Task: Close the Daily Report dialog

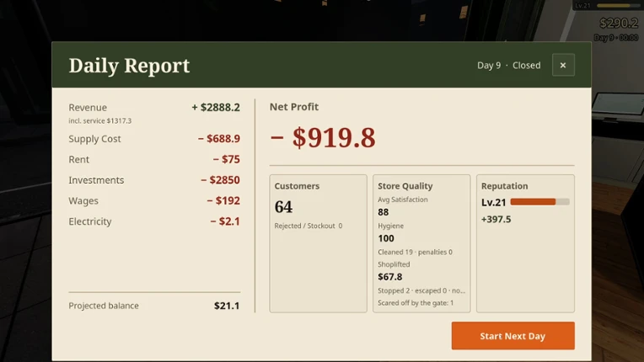Action: point(563,65)
